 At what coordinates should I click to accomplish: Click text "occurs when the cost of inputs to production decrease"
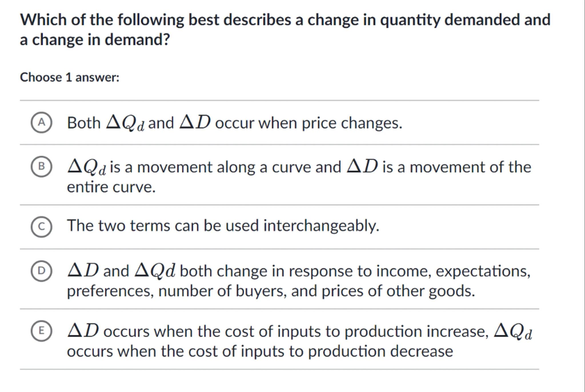tap(260, 351)
